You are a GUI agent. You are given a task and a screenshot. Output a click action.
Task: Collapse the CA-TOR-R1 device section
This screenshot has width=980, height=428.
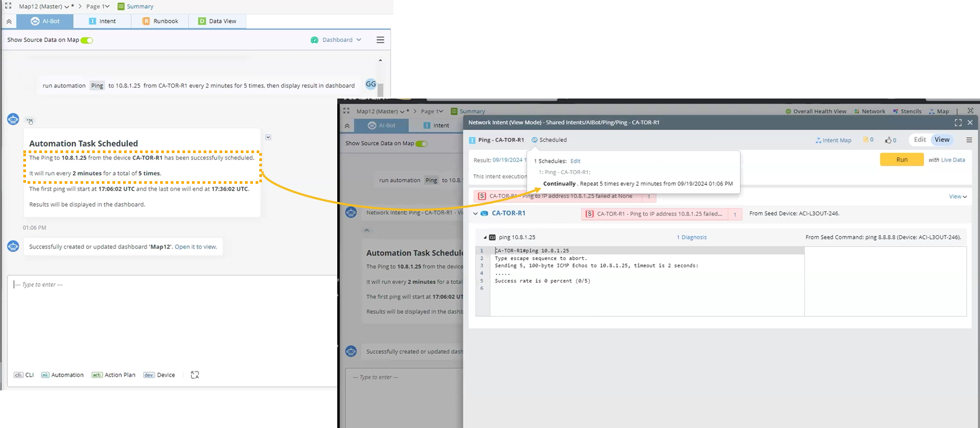475,213
